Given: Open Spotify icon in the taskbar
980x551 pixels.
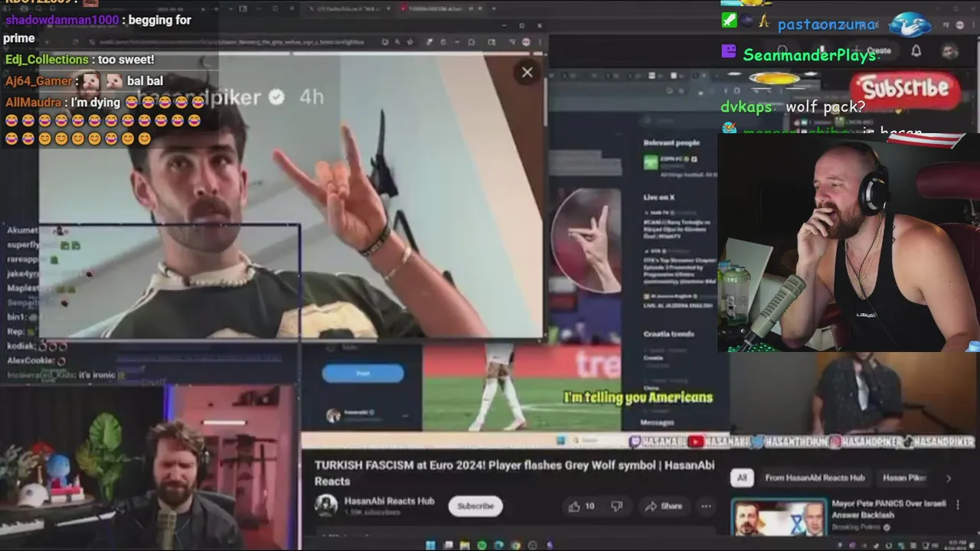Looking at the screenshot, I should pyautogui.click(x=482, y=545).
